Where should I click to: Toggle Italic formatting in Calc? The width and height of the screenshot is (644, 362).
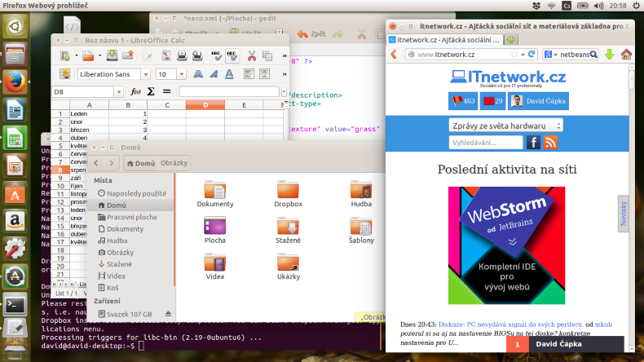214,74
